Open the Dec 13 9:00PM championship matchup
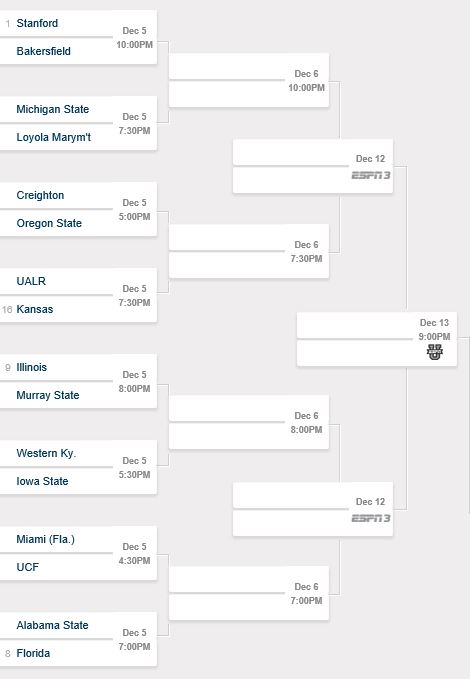 (377, 339)
